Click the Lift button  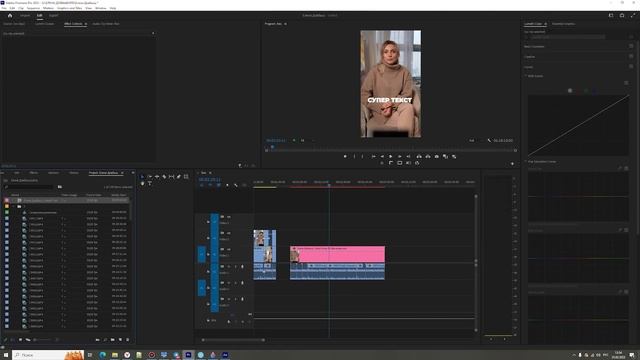pyautogui.click(x=419, y=156)
